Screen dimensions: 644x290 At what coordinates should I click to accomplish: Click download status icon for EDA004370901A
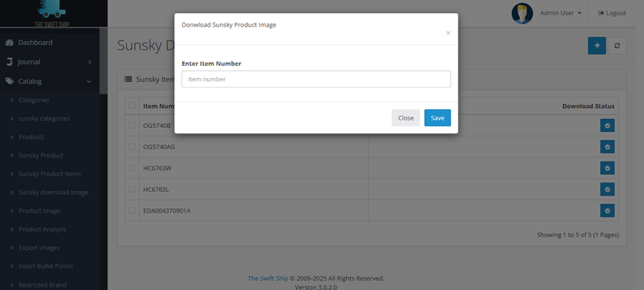607,210
